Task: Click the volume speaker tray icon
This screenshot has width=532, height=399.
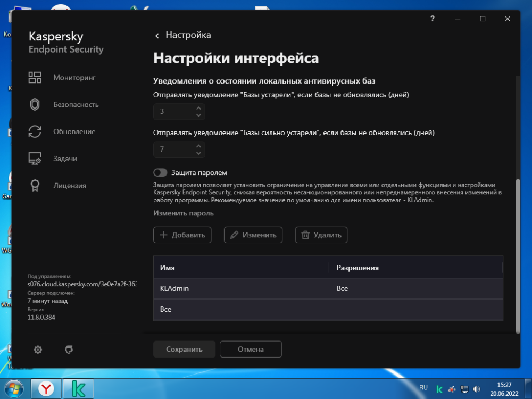Action: click(x=476, y=389)
